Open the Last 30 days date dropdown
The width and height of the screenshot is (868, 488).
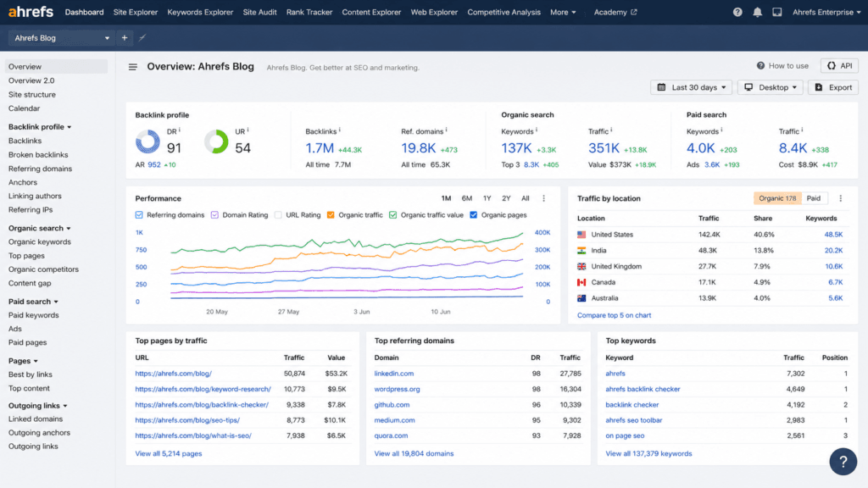pos(692,87)
